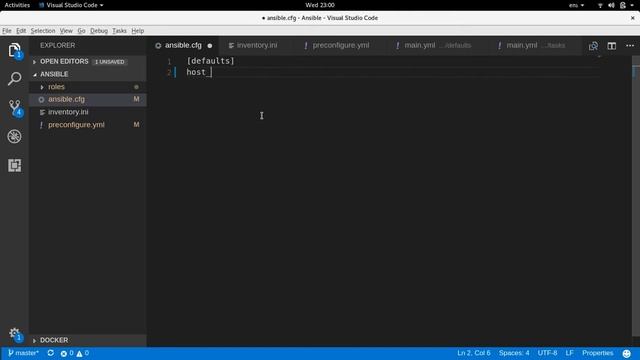Open the Manage gear icon
This screenshot has height=360, width=640.
[x=15, y=334]
